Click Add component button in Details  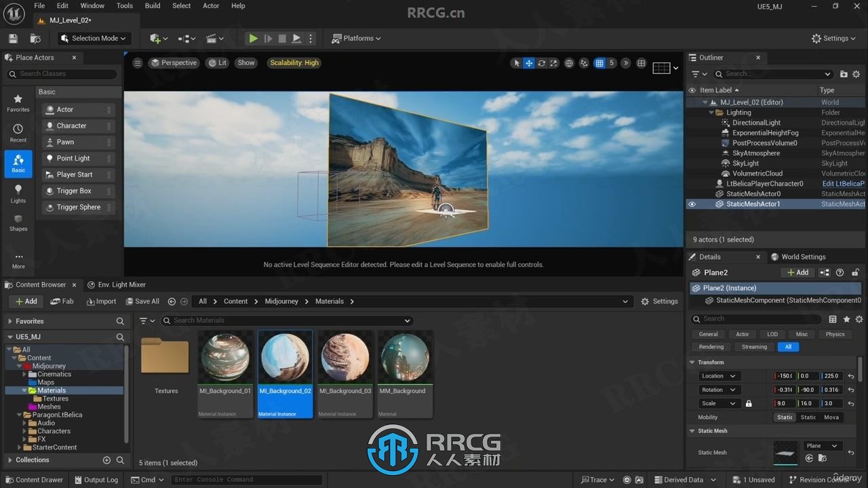coord(797,272)
